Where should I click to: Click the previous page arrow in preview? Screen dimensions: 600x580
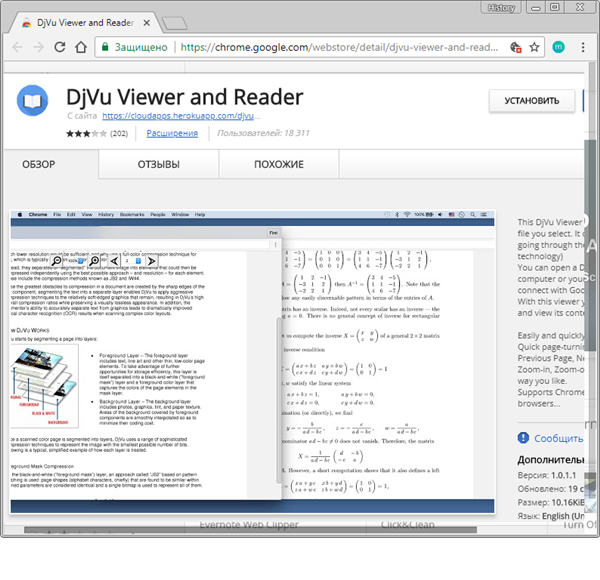(x=114, y=261)
